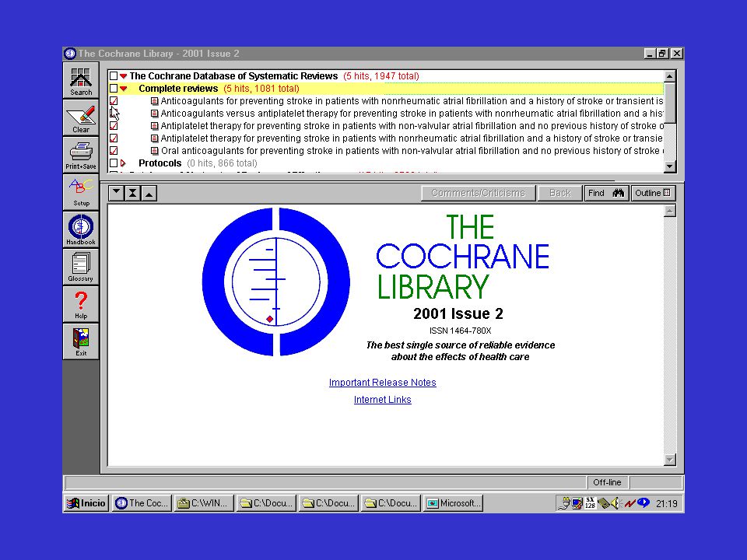Click the document icon beside "Anticoagulants versus antiplatelet therapy"

(x=154, y=114)
